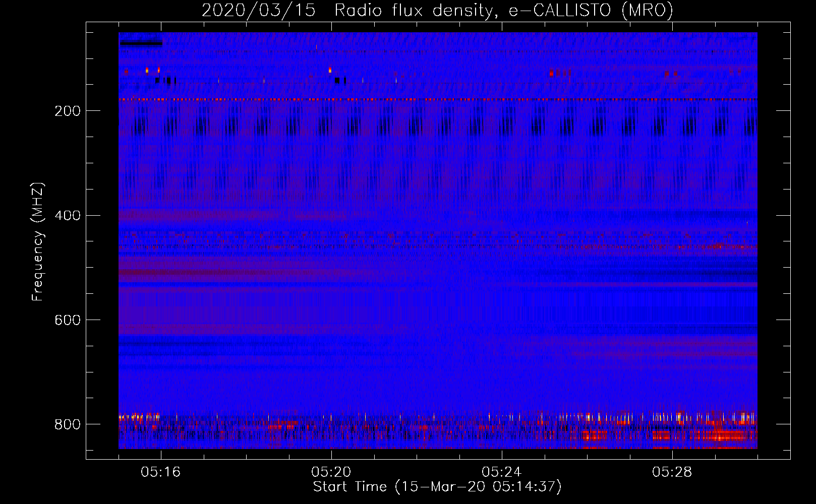Select the 600 frequency tick label
This screenshot has height=504, width=816.
pyautogui.click(x=68, y=321)
